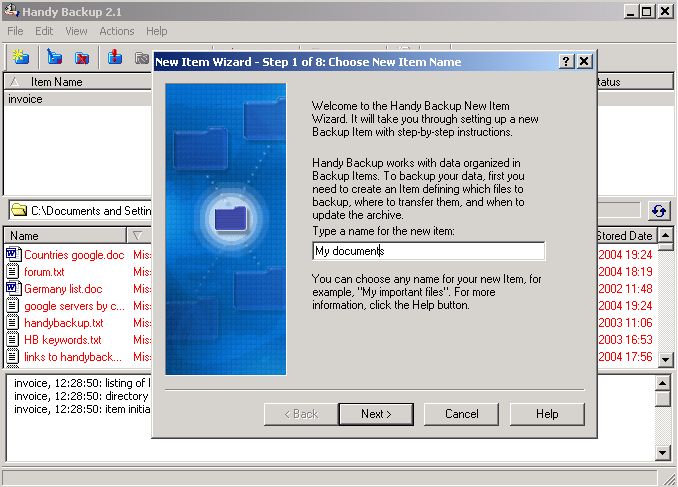Click the log line 'invoice, 12:28:50: listing of'
This screenshot has width=678, height=487.
pos(82,383)
